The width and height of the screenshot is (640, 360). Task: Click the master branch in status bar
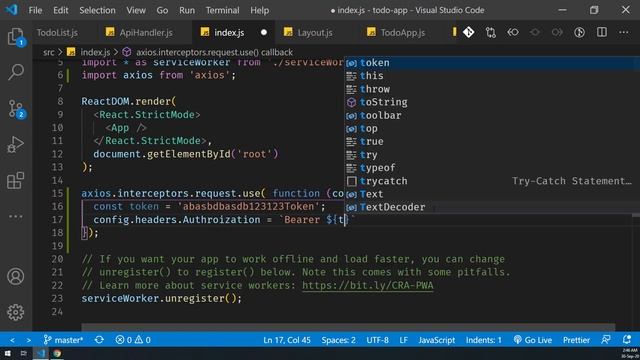click(x=64, y=340)
